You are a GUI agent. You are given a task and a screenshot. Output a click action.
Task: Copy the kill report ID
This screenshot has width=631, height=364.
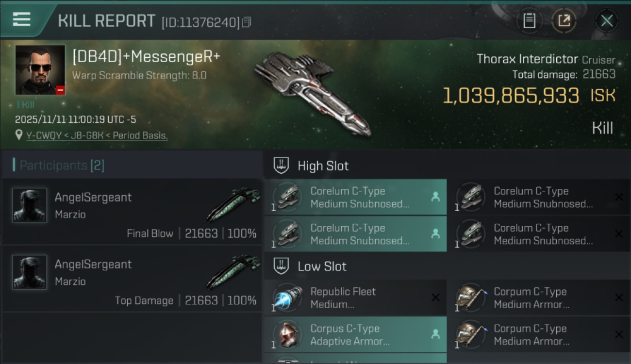click(x=247, y=22)
